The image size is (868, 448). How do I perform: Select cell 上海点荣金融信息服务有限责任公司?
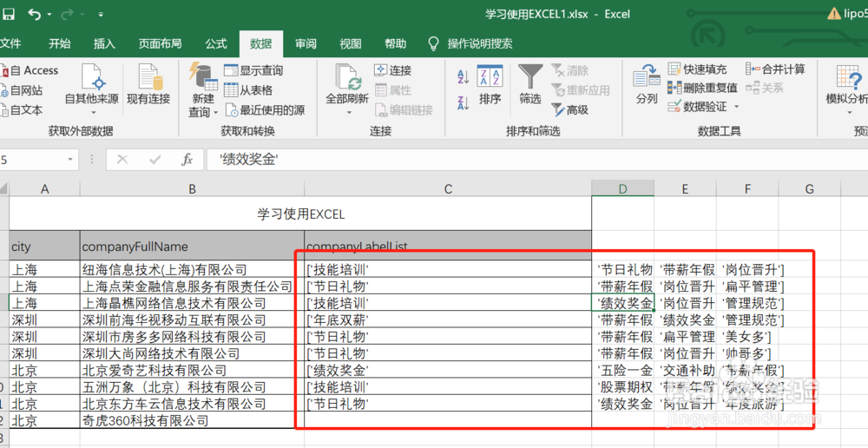pos(192,287)
